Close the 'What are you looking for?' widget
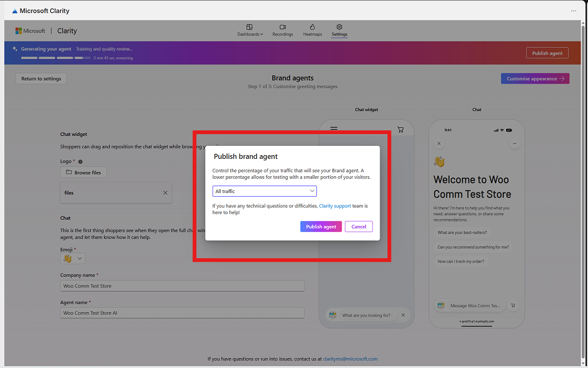 click(403, 315)
